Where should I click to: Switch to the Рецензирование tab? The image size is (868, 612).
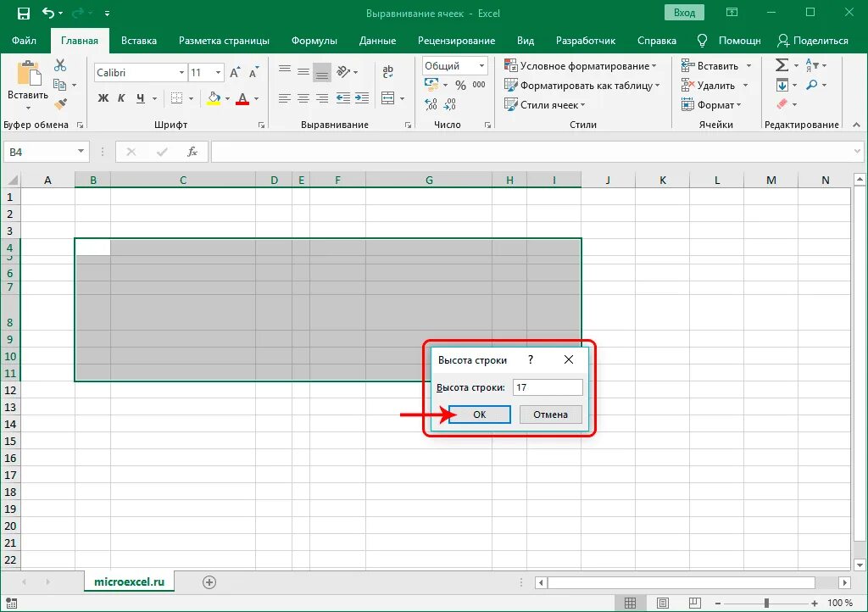pos(457,41)
